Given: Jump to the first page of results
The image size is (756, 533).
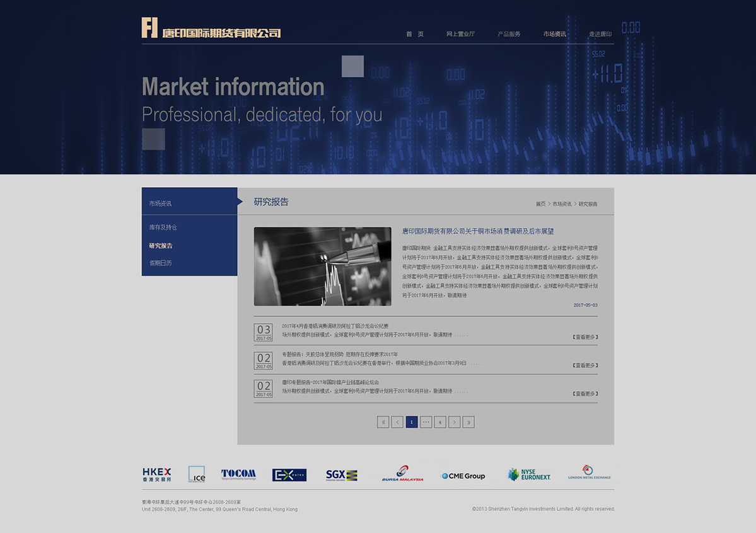Looking at the screenshot, I should point(383,422).
